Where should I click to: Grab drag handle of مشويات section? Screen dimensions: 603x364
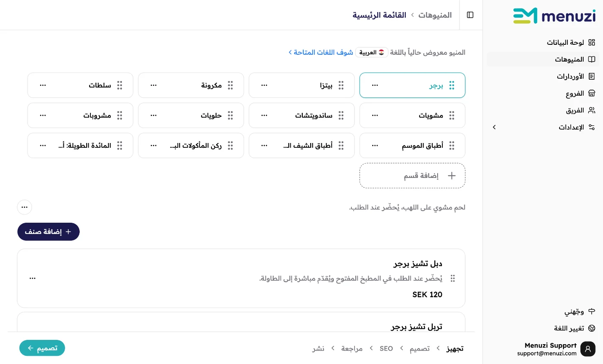452,115
